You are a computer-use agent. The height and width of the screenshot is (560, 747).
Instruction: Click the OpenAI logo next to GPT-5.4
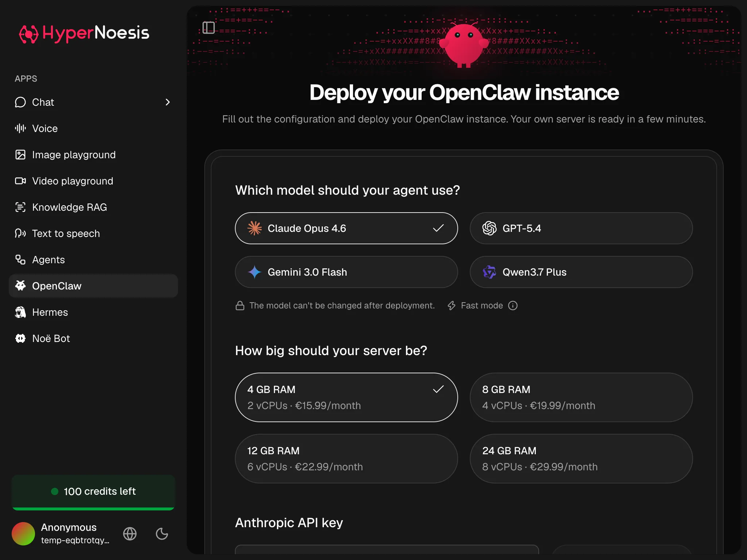tap(489, 228)
